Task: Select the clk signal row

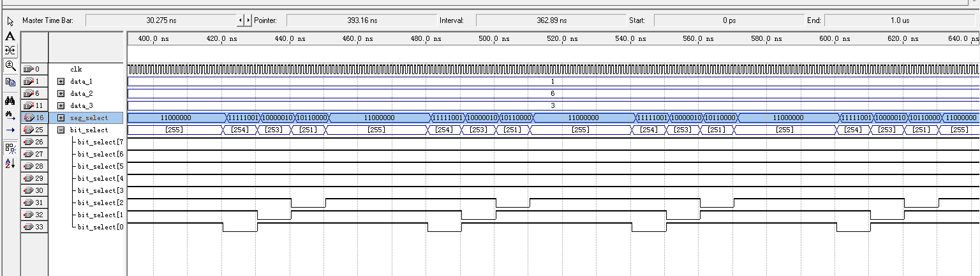Action: [x=76, y=69]
